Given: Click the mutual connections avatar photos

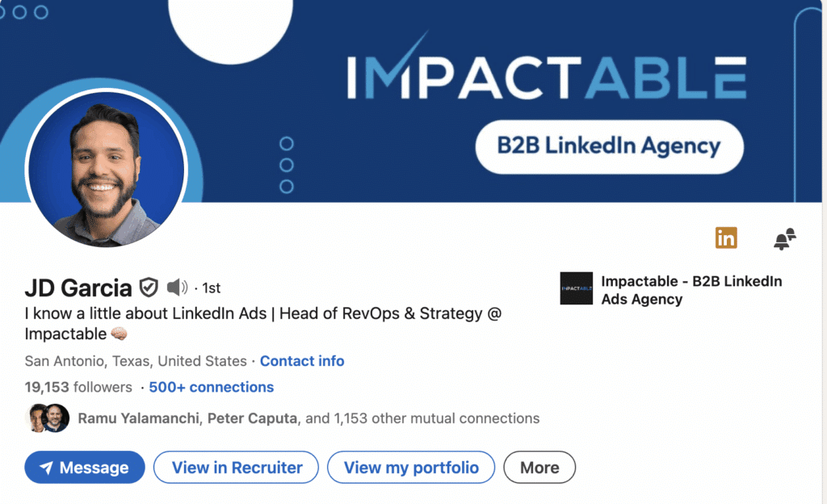Looking at the screenshot, I should (x=48, y=418).
